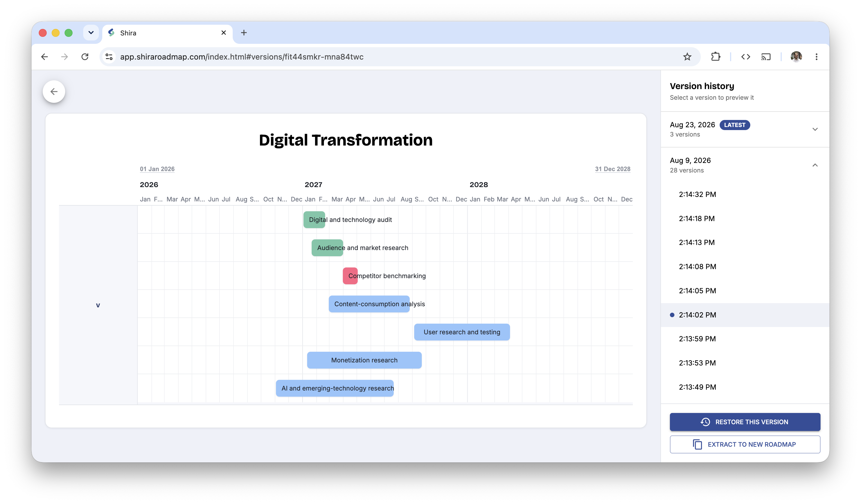The image size is (861, 504).
Task: Click Extract to New Roadmap button
Action: pos(745,444)
